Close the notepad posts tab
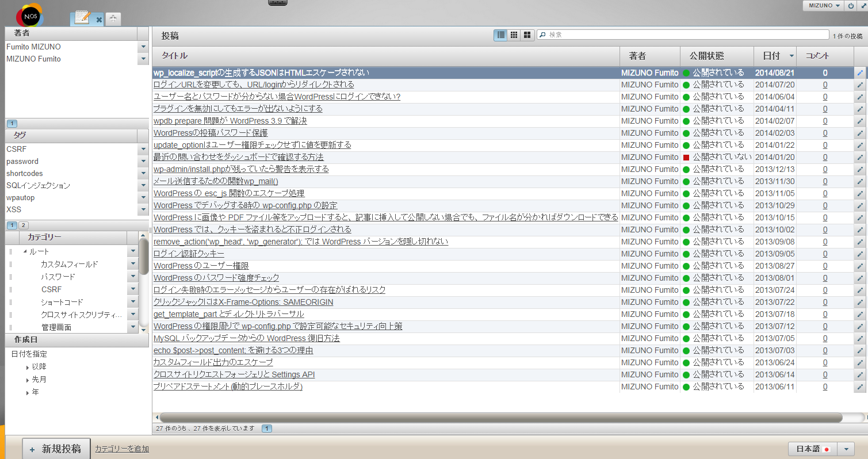This screenshot has width=868, height=459. pos(99,20)
